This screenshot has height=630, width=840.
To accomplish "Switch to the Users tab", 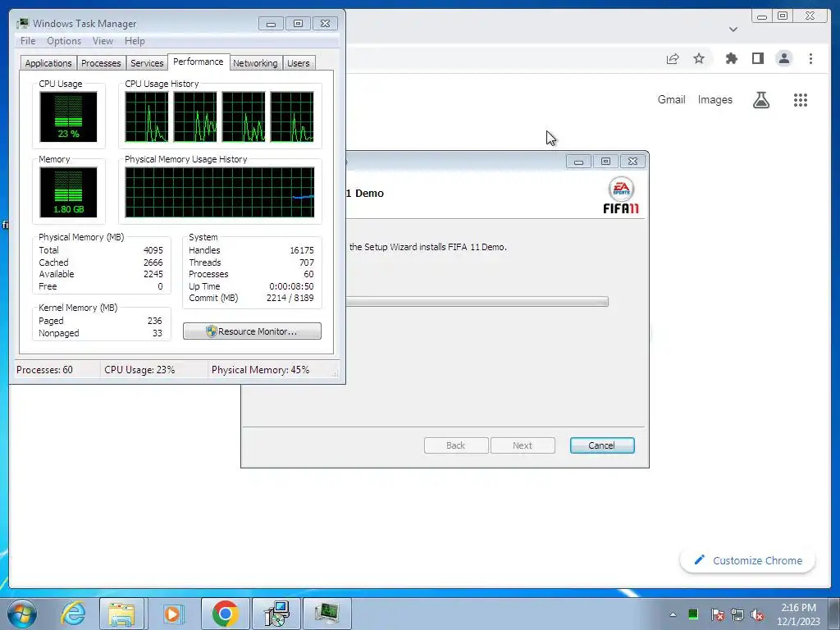I will 299,63.
